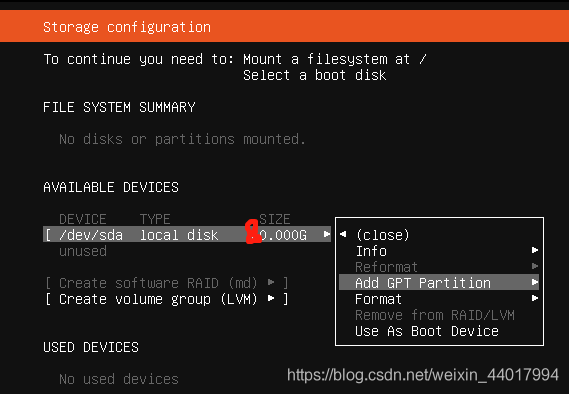This screenshot has height=394, width=569.
Task: Click the 'No used devices' text
Action: pyautogui.click(x=119, y=379)
